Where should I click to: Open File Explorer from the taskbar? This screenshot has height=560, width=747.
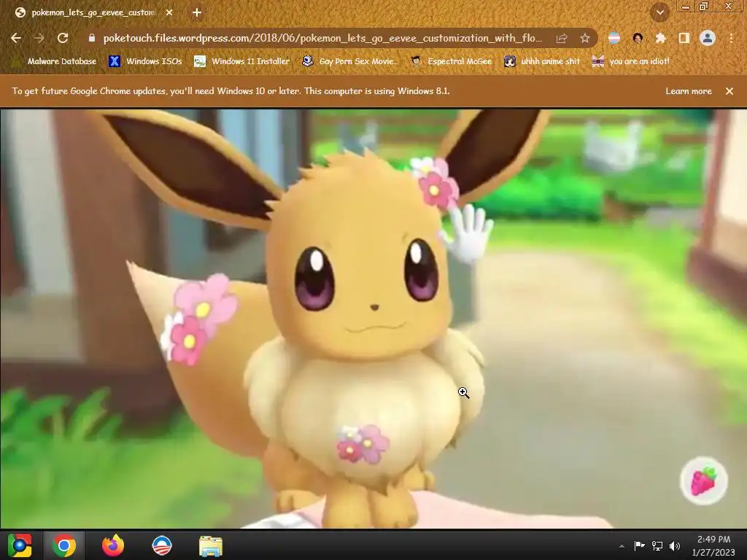pyautogui.click(x=210, y=545)
